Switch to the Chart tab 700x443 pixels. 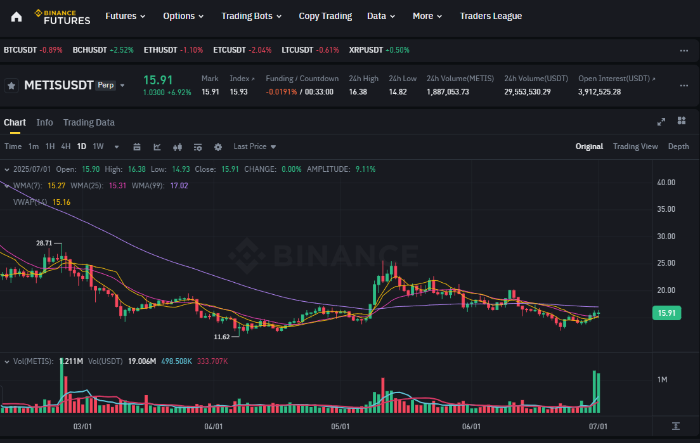pos(15,122)
